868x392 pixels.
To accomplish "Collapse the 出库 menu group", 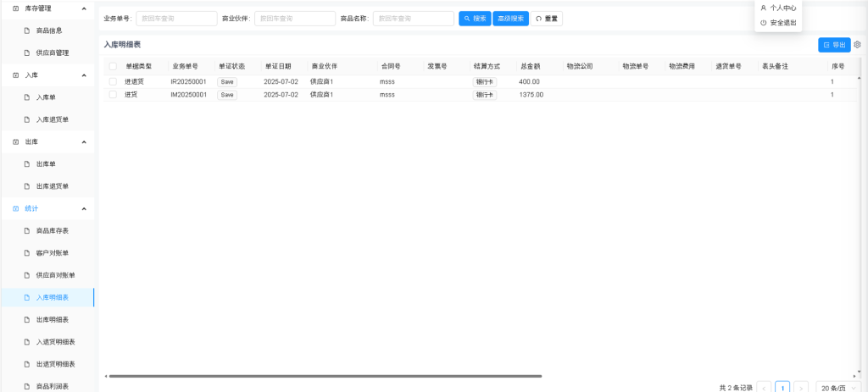I will point(84,142).
